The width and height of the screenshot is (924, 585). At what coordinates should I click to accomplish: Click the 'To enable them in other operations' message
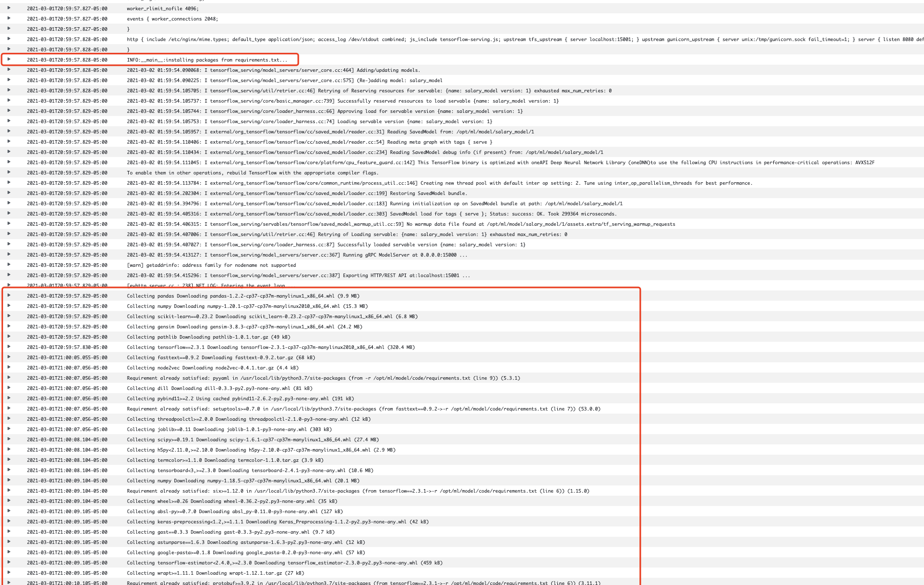[252, 173]
